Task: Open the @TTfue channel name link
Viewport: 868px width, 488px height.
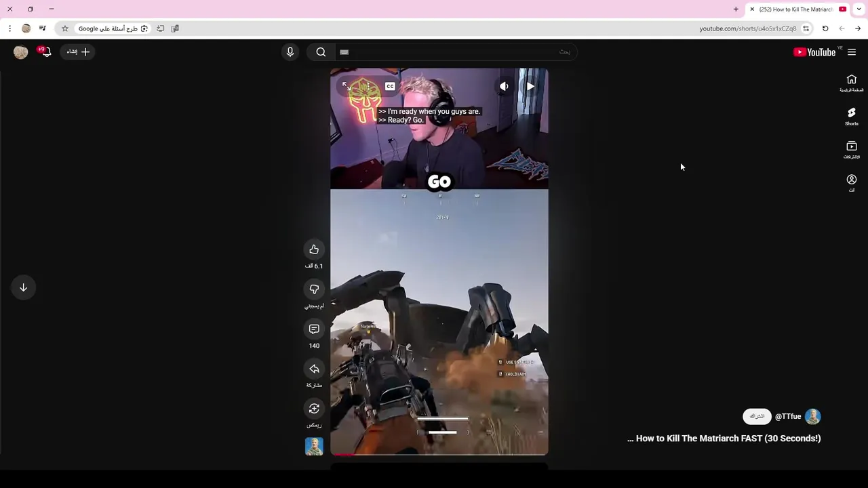Action: tap(788, 416)
